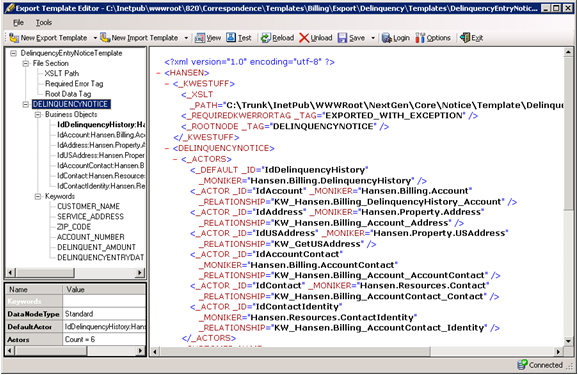The height and width of the screenshot is (375, 578).
Task: Collapse the Keywords tree node
Action: 38,197
